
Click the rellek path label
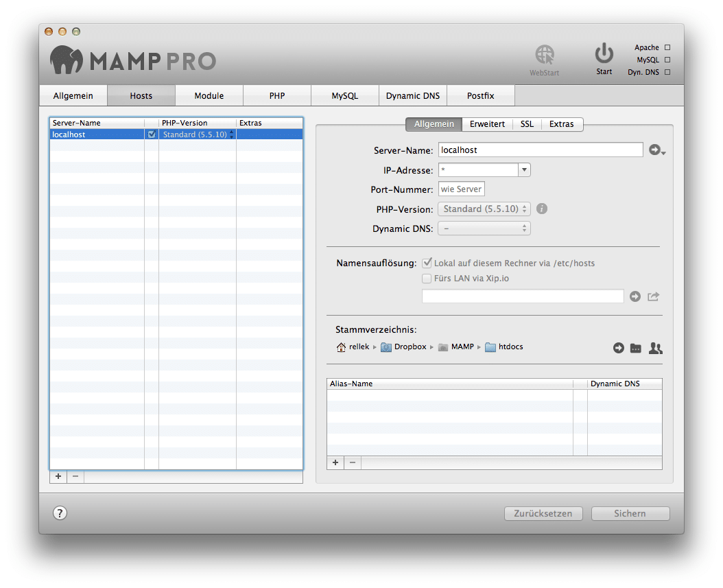tap(359, 346)
